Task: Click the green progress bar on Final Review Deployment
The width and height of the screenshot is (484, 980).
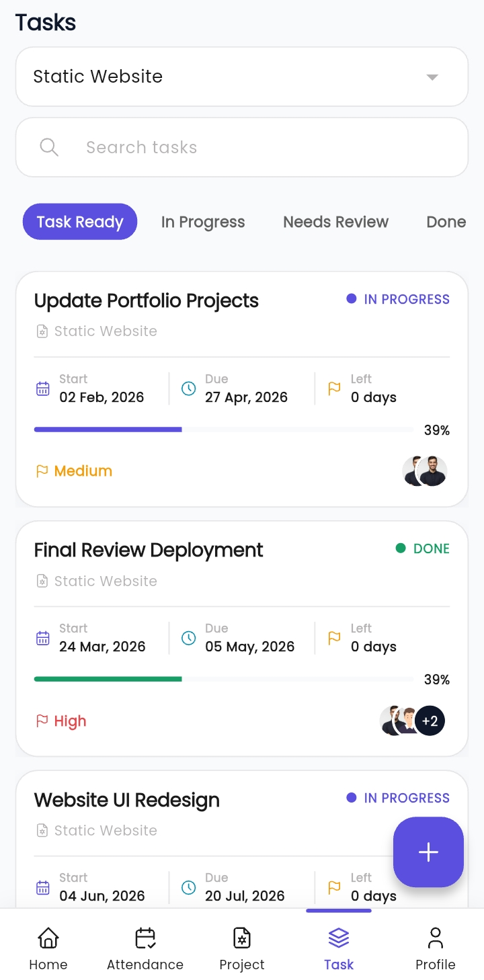Action: coord(224,679)
